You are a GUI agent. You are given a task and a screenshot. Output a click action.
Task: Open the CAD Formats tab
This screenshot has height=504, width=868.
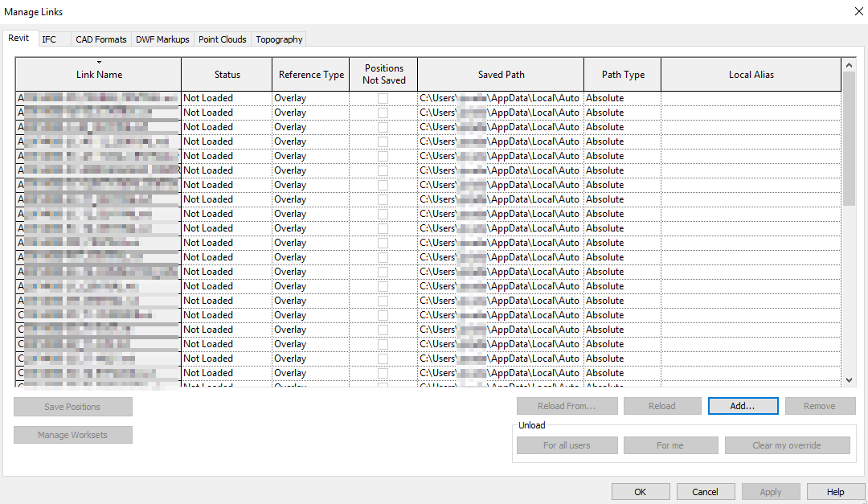[100, 39]
